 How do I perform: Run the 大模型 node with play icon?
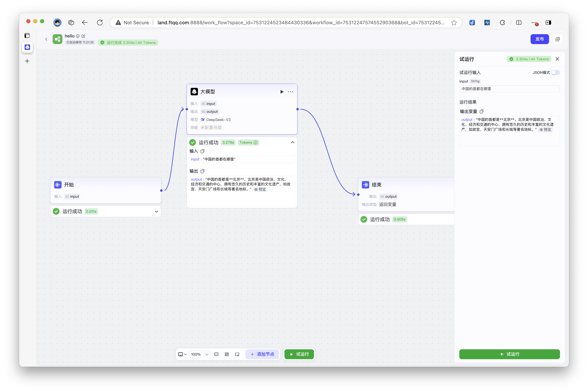[282, 92]
